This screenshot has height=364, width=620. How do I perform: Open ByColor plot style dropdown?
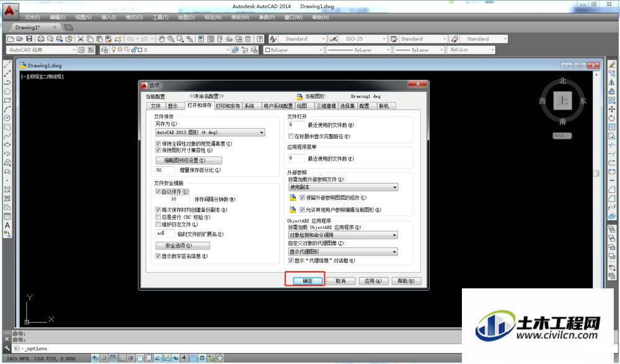click(472, 50)
